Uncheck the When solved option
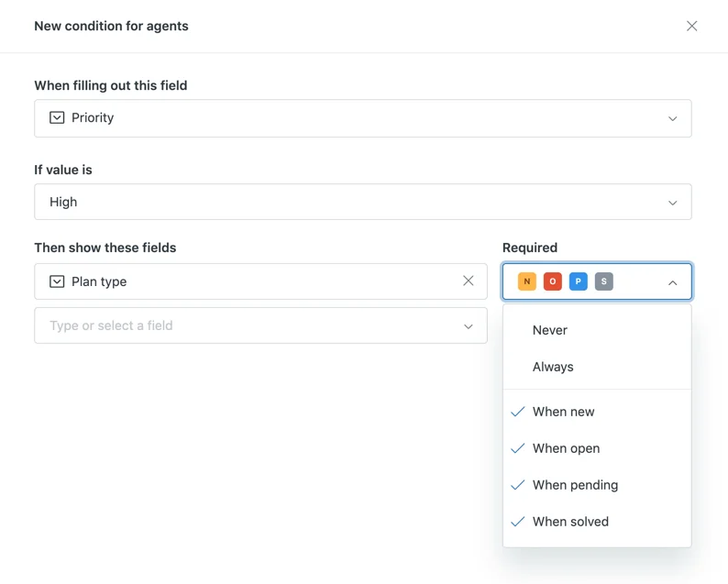The image size is (728, 584). [597, 522]
